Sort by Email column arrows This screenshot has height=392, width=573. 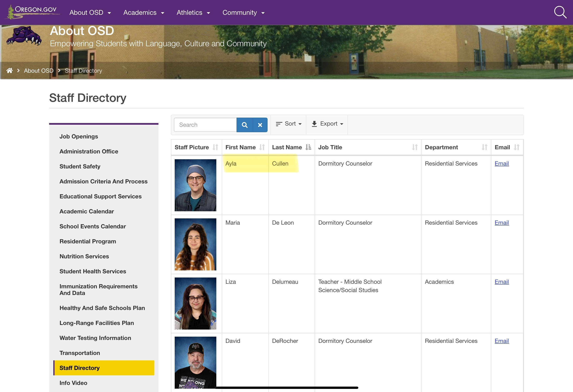517,147
